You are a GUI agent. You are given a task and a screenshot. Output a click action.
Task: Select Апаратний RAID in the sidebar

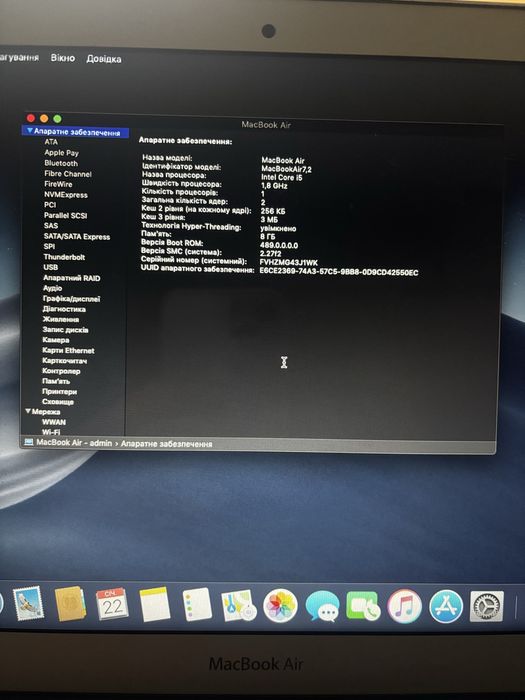coord(71,278)
